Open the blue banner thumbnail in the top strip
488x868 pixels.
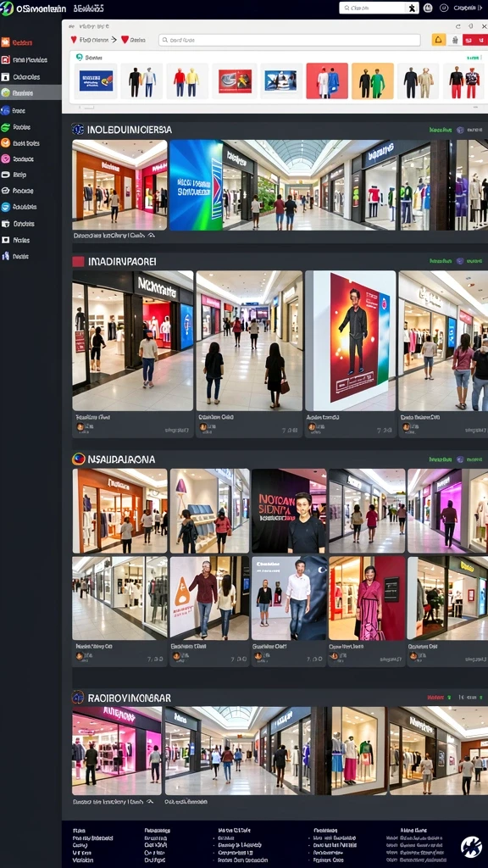[x=96, y=81]
